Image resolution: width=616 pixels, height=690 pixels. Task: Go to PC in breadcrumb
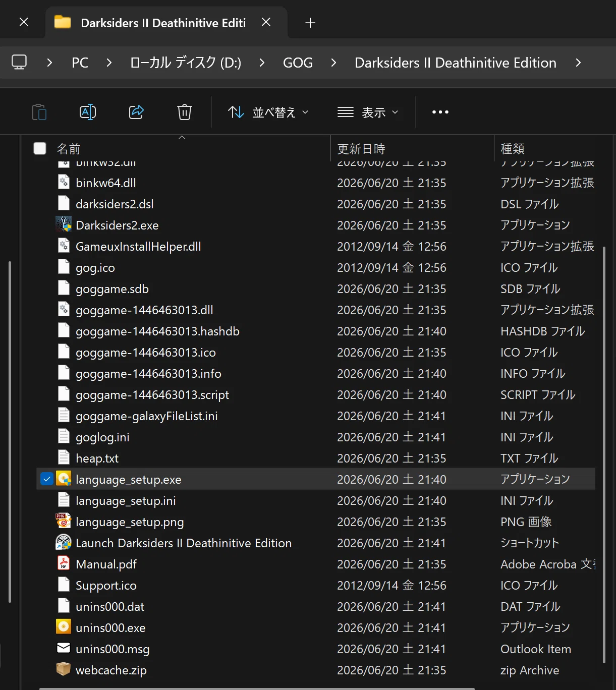point(80,63)
